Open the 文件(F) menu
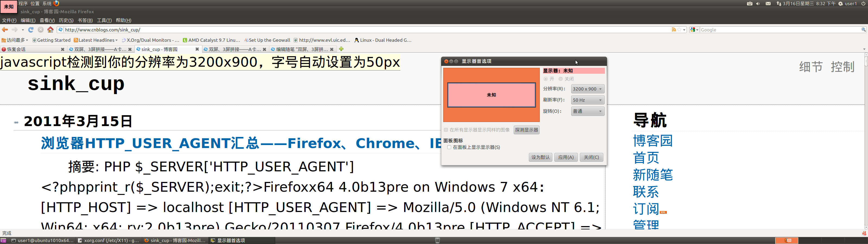The height and width of the screenshot is (244, 868). (x=9, y=21)
